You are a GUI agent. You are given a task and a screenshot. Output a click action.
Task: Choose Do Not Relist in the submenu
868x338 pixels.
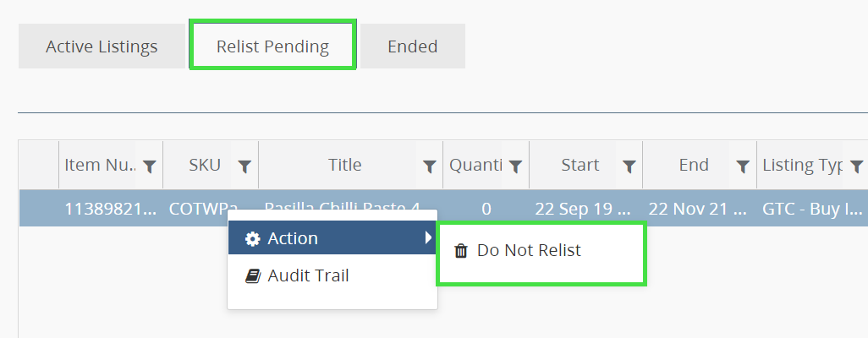pos(529,250)
